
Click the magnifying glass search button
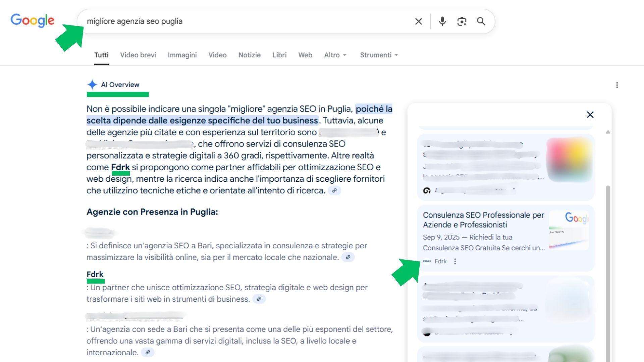[x=481, y=21]
